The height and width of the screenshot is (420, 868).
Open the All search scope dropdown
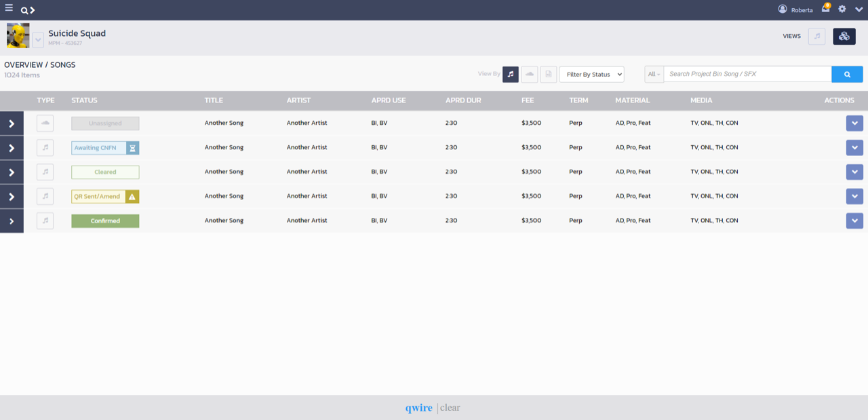pos(654,74)
